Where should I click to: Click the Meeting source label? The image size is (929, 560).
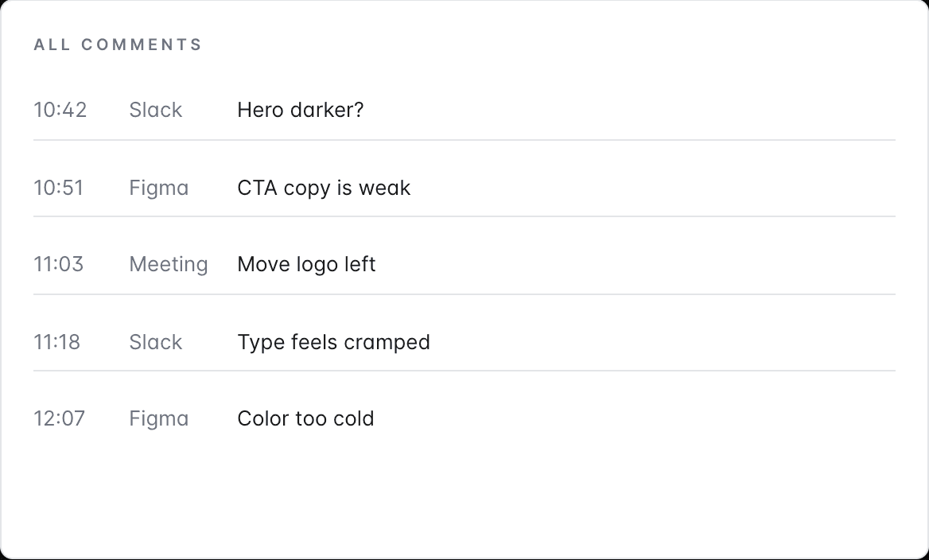[169, 264]
